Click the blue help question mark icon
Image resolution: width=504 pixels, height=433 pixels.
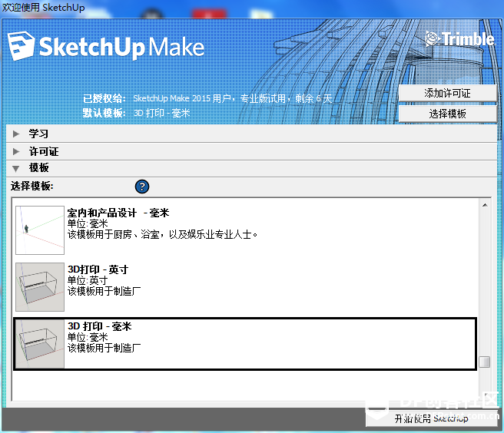coord(142,187)
